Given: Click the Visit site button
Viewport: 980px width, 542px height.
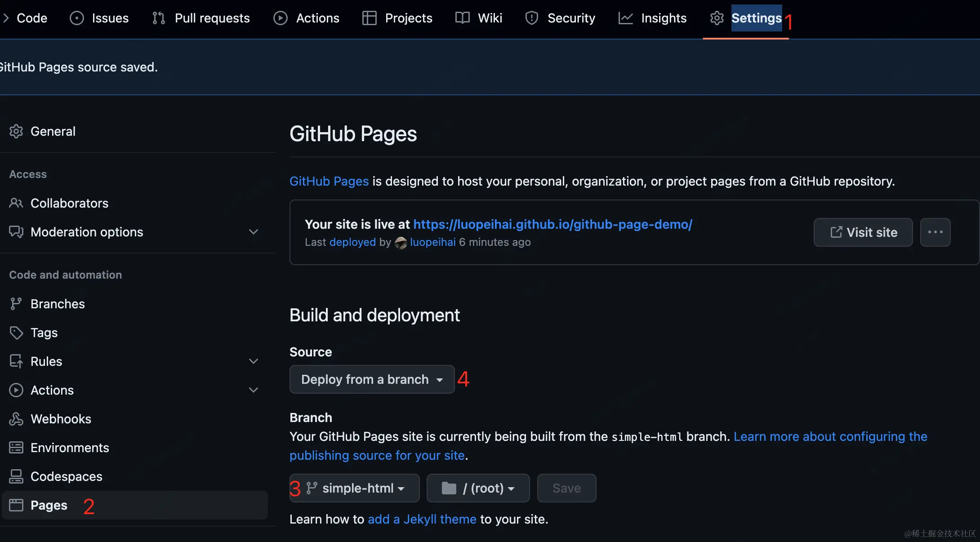Looking at the screenshot, I should click(x=863, y=232).
